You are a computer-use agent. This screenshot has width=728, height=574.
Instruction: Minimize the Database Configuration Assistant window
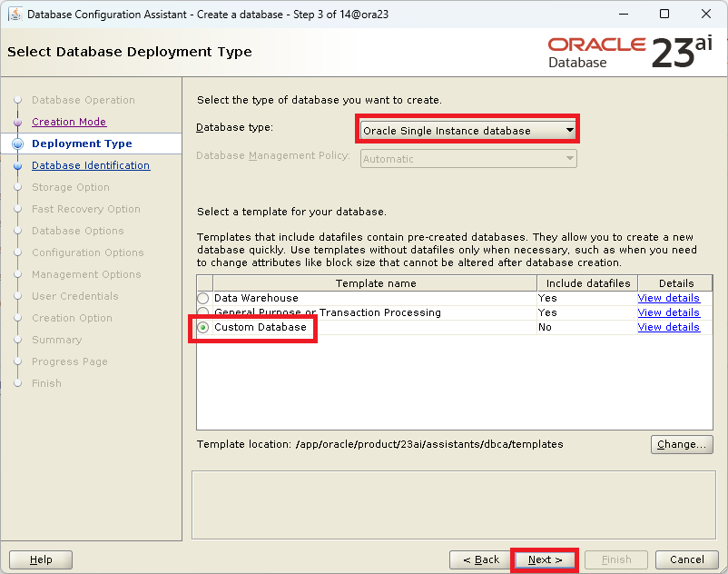coord(624,14)
